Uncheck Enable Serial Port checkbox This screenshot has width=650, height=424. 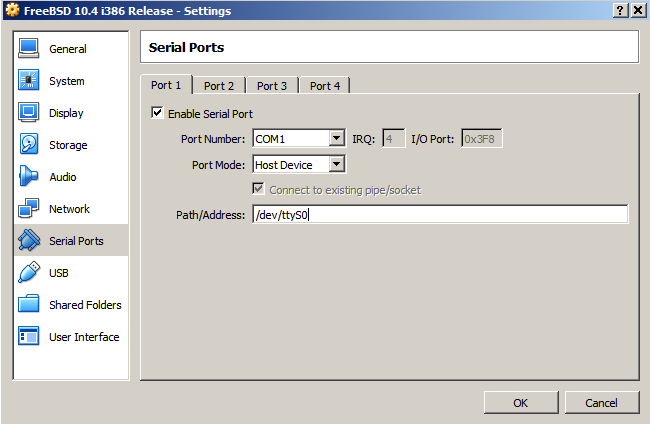tap(157, 113)
